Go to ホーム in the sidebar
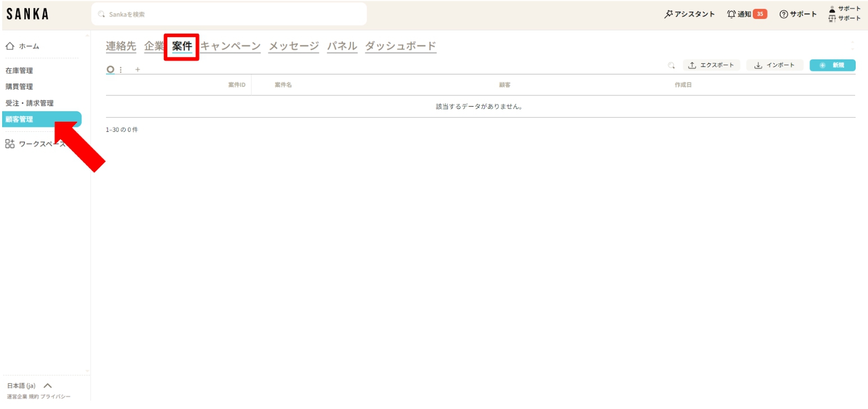Image resolution: width=868 pixels, height=409 pixels. pos(23,46)
